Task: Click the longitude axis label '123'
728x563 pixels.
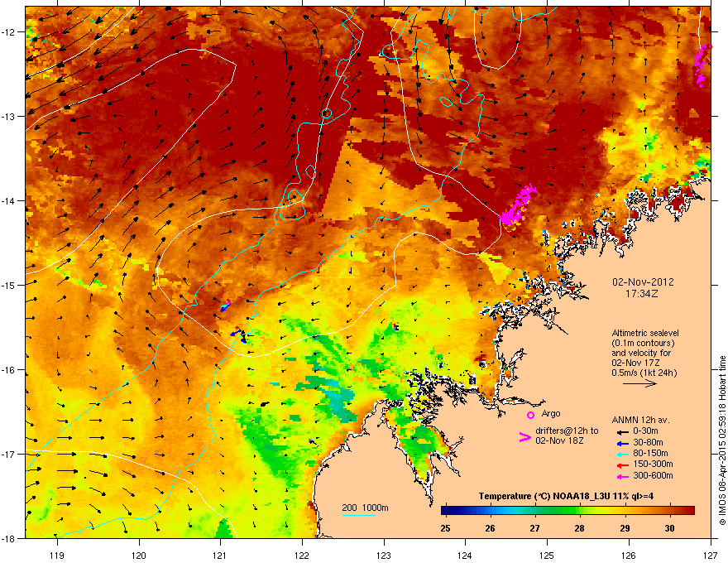Action: [384, 555]
